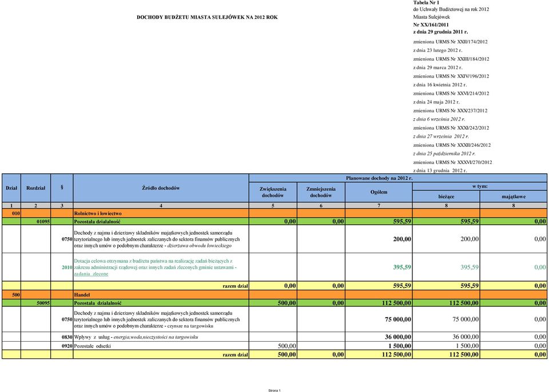Select 'Pozostała działalność' in the 01095 row
The image size is (549, 392).
(x=97, y=222)
